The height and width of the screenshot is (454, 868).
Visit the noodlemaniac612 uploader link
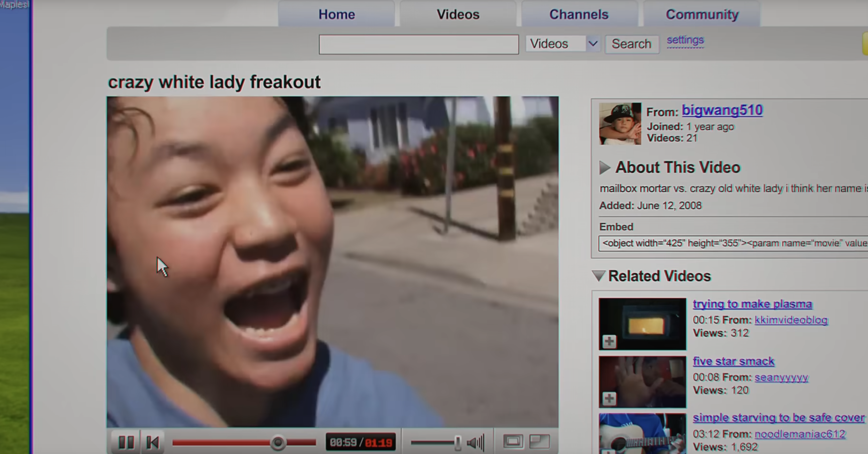800,434
